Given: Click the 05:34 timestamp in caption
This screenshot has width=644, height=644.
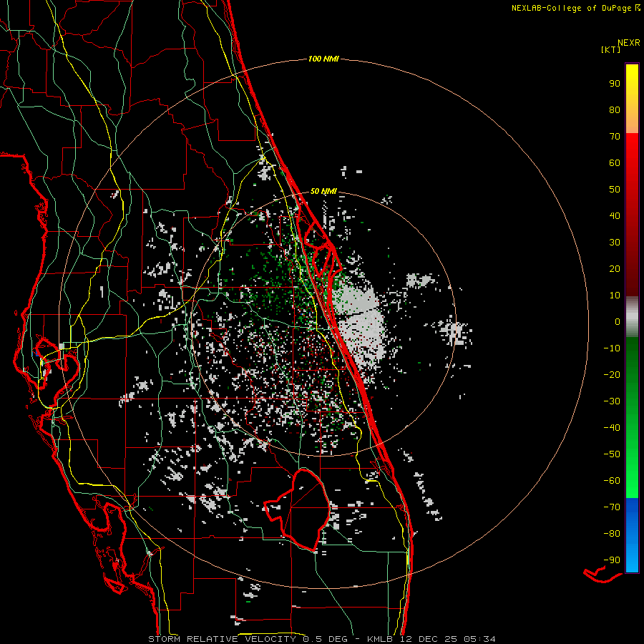Looking at the screenshot, I should pos(482,638).
